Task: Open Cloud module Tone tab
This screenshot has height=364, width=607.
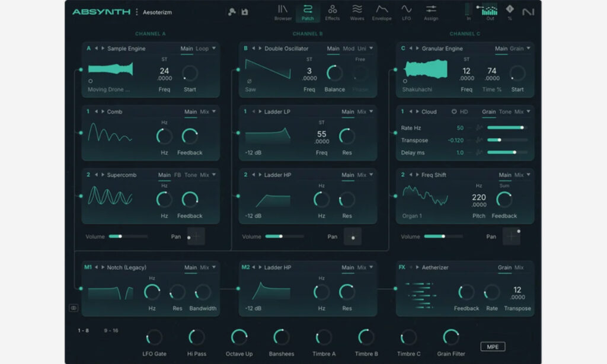Action: [x=505, y=111]
